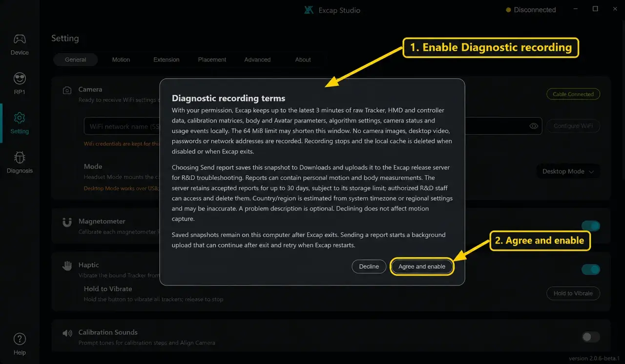Viewport: 625px width, 364px height.
Task: Click the magnet icon next to Magnetometer
Action: click(x=67, y=222)
